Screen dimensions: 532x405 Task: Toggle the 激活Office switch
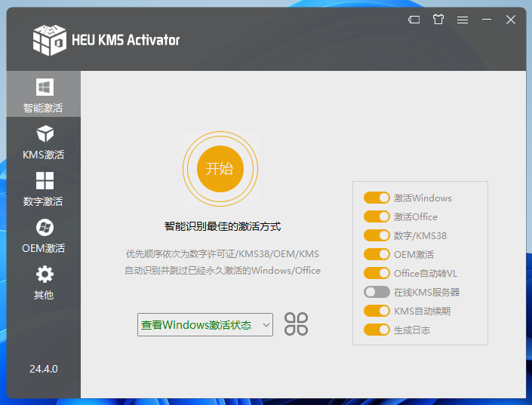click(x=377, y=216)
